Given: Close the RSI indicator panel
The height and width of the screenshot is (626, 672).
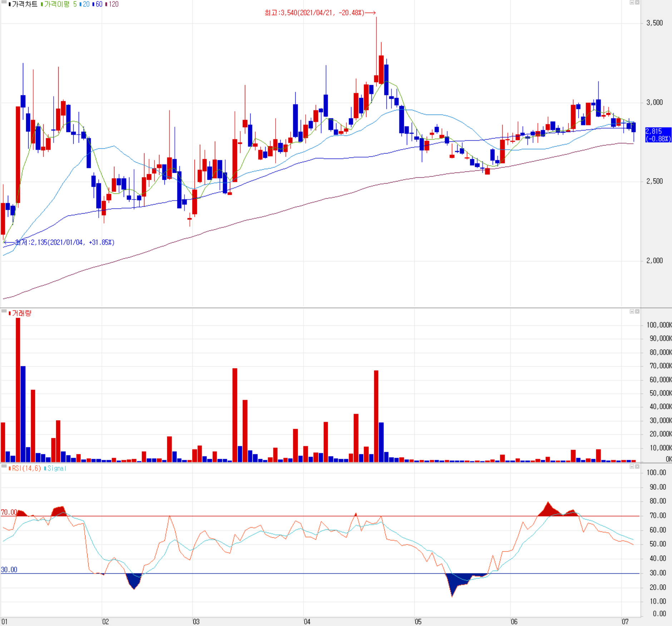Looking at the screenshot, I should coord(637,466).
